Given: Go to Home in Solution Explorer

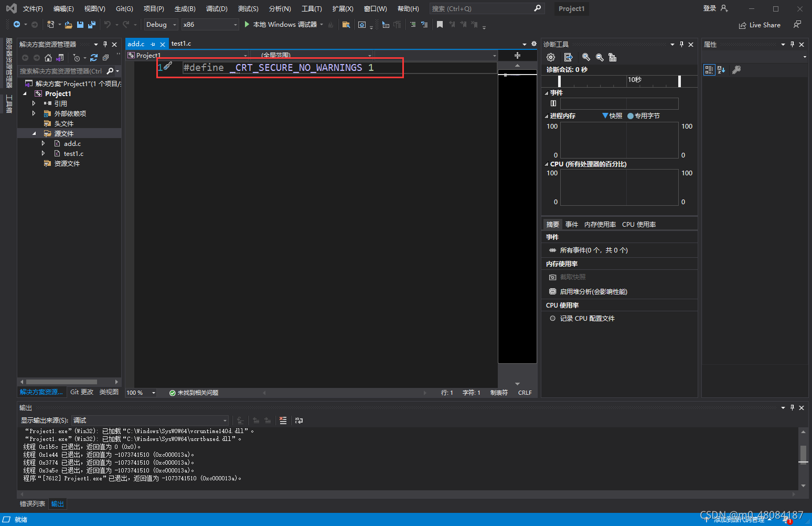Looking at the screenshot, I should point(48,58).
